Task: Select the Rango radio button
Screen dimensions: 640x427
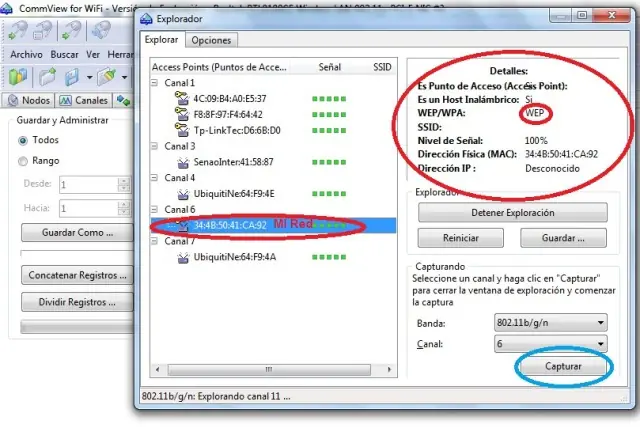Action: [x=23, y=161]
